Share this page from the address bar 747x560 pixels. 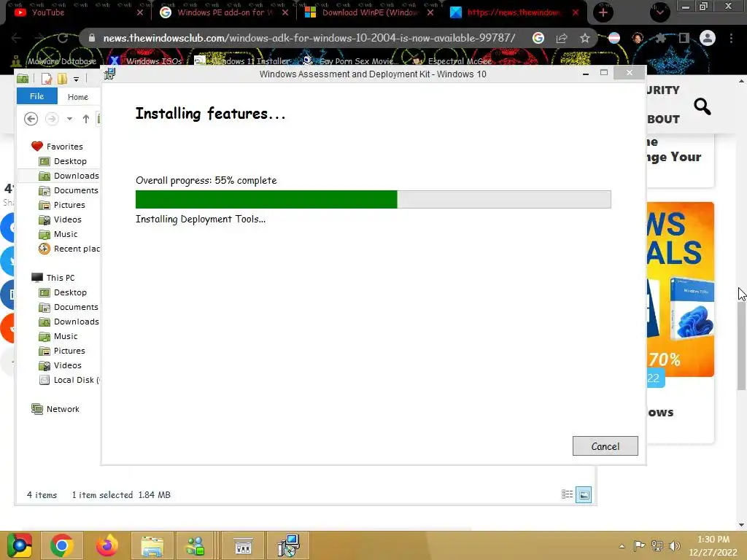562,38
